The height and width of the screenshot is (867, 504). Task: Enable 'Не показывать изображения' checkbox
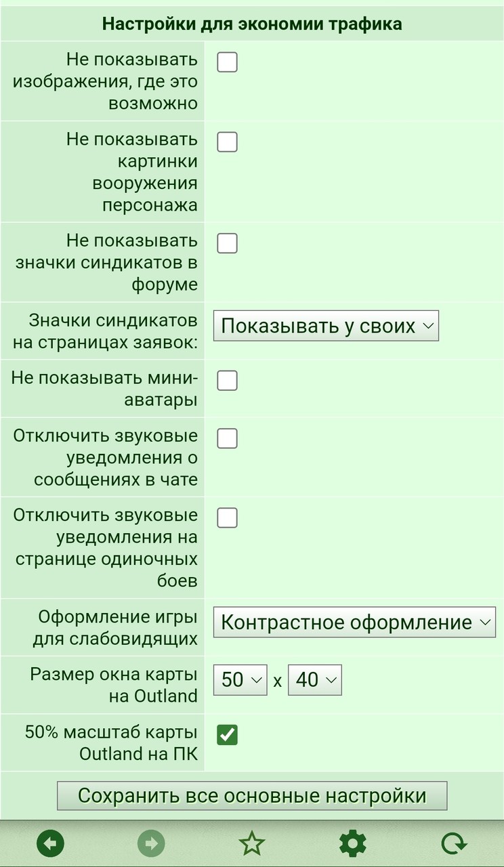(x=227, y=62)
